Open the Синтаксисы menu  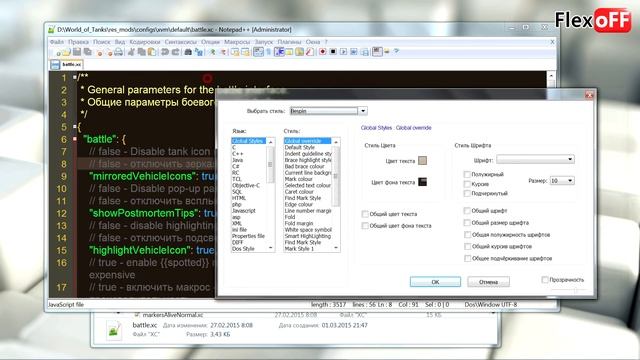[x=180, y=42]
